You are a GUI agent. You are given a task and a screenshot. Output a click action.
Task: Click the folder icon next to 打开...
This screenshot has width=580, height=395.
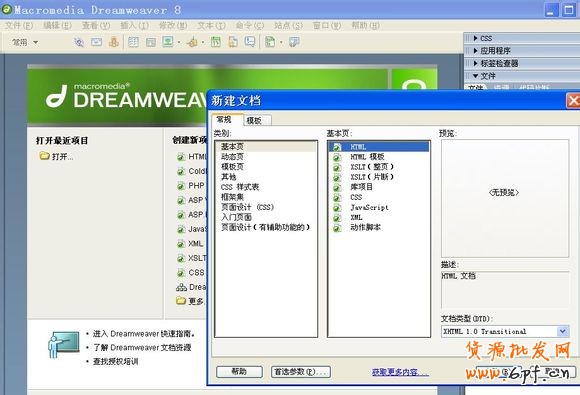pos(44,156)
